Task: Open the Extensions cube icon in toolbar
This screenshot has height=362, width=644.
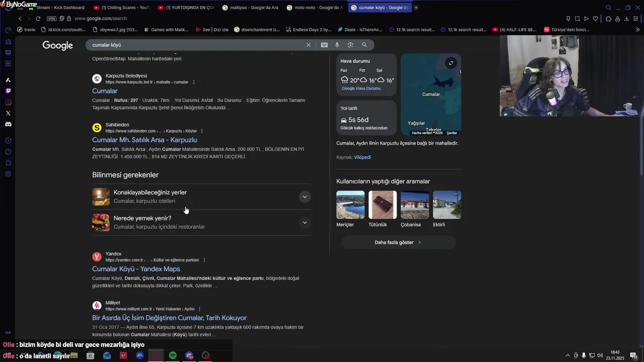Action: pyautogui.click(x=608, y=19)
